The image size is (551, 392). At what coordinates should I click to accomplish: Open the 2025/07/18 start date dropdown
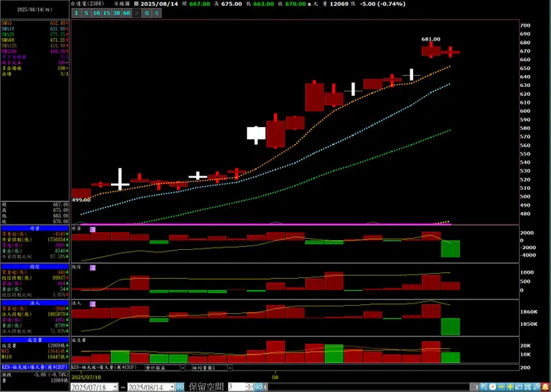pyautogui.click(x=115, y=387)
